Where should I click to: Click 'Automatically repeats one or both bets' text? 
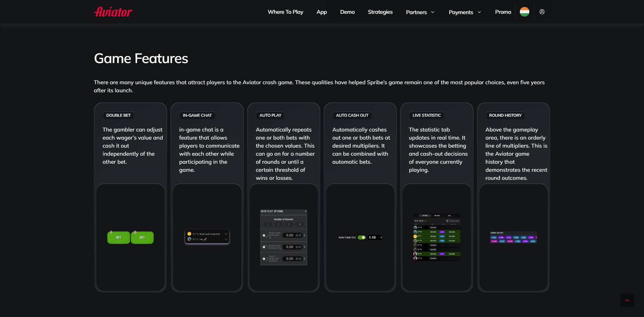click(285, 154)
